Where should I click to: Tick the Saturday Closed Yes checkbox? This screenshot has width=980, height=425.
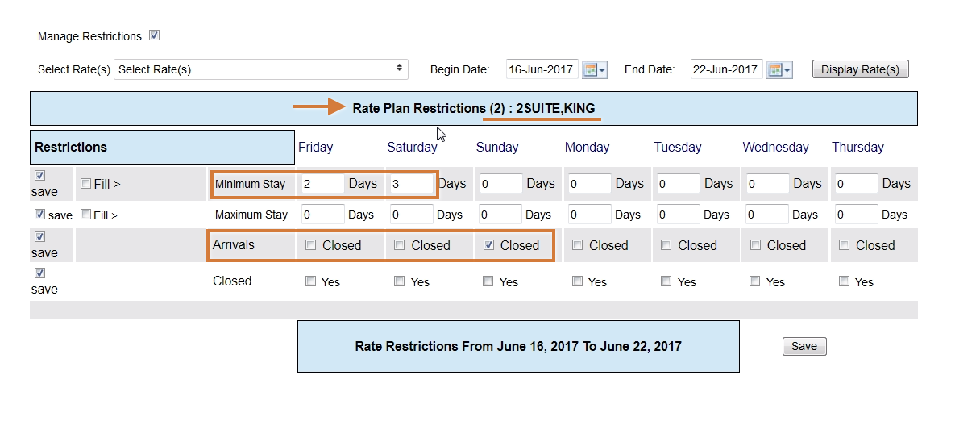click(x=400, y=281)
